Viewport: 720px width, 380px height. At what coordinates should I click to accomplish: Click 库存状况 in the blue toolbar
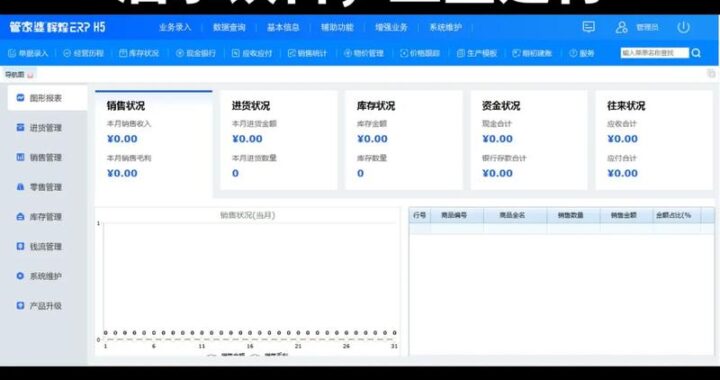click(x=139, y=53)
